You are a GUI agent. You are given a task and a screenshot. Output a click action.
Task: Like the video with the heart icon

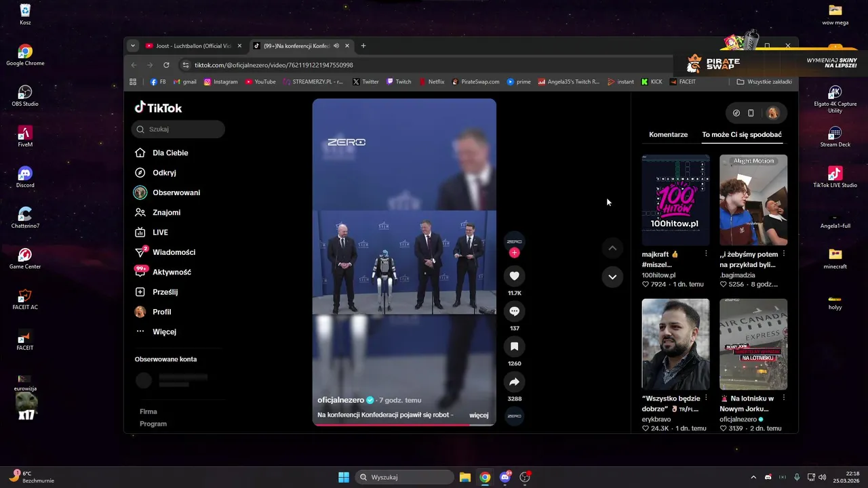pyautogui.click(x=514, y=276)
